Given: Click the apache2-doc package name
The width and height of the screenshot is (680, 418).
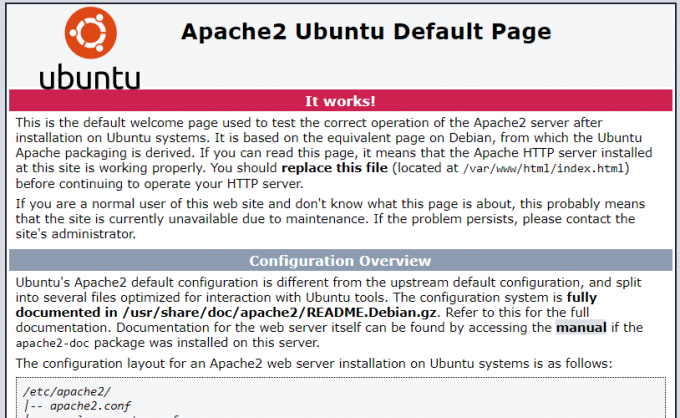Looking at the screenshot, I should tap(50, 341).
